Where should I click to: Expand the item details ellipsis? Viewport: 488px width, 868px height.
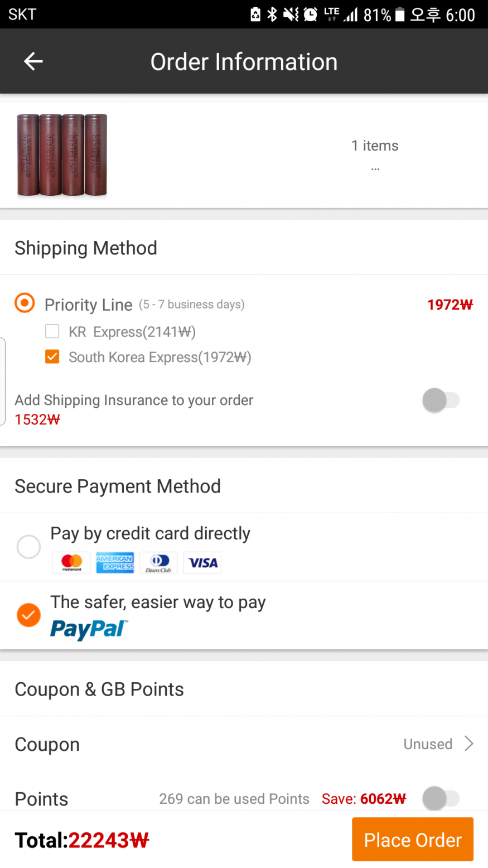tap(375, 169)
